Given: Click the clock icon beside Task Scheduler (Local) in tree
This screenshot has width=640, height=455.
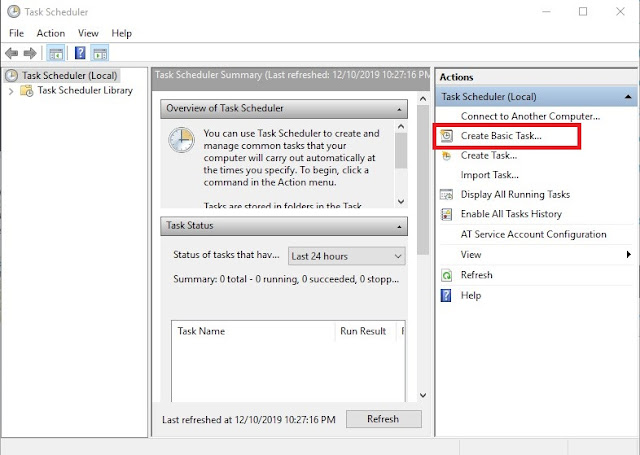Looking at the screenshot, I should pyautogui.click(x=11, y=75).
